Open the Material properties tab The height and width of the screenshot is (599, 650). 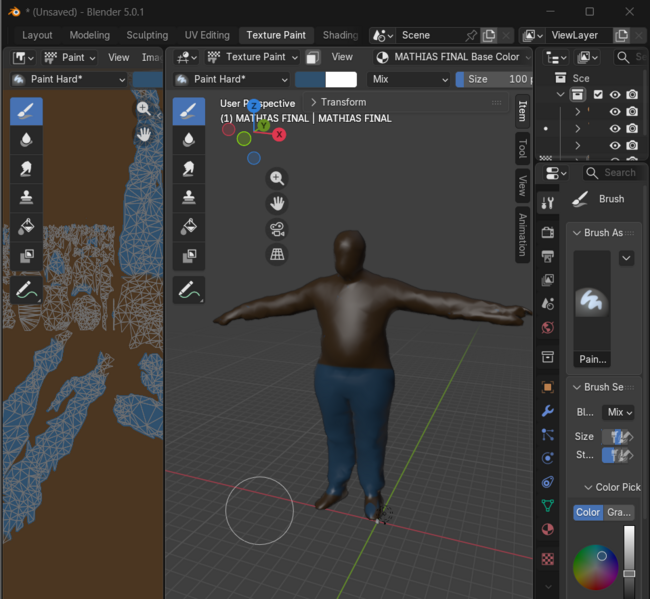(x=547, y=530)
